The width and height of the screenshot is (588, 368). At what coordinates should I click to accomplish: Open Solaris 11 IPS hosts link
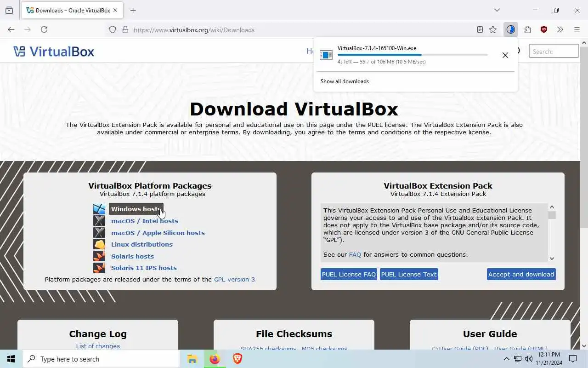tap(144, 268)
